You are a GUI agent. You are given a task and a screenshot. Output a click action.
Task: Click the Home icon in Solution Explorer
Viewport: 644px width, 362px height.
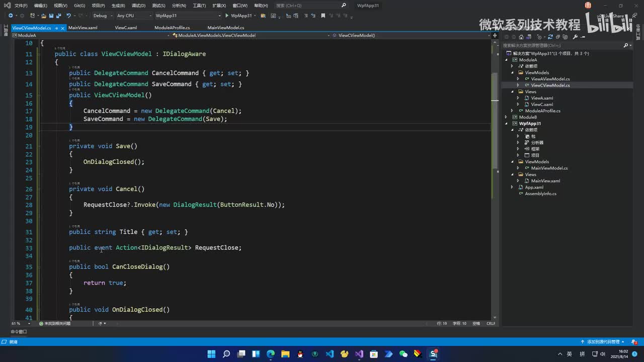pyautogui.click(x=522, y=37)
